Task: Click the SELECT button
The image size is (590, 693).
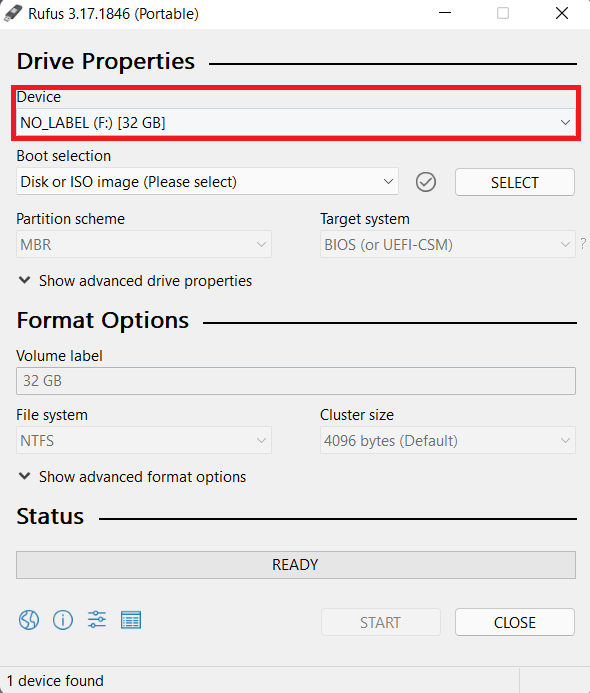Action: [x=515, y=182]
